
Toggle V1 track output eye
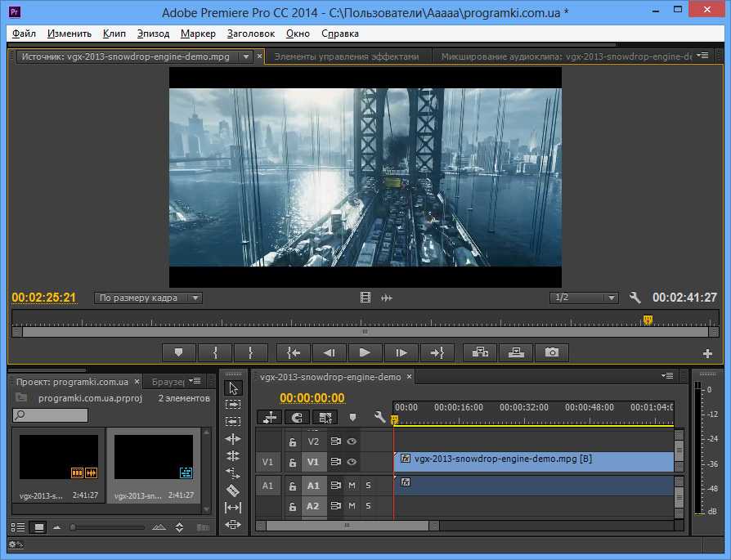point(352,462)
